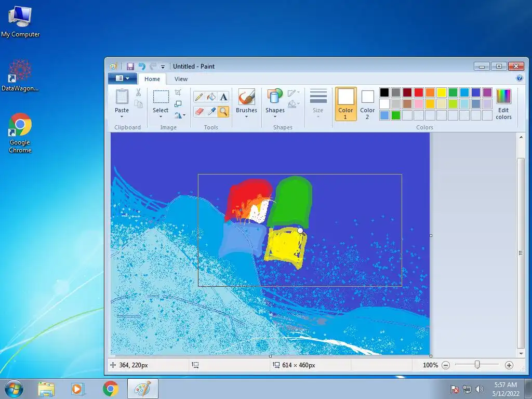Open the Paint application menu button
The height and width of the screenshot is (399, 532).
click(x=123, y=78)
